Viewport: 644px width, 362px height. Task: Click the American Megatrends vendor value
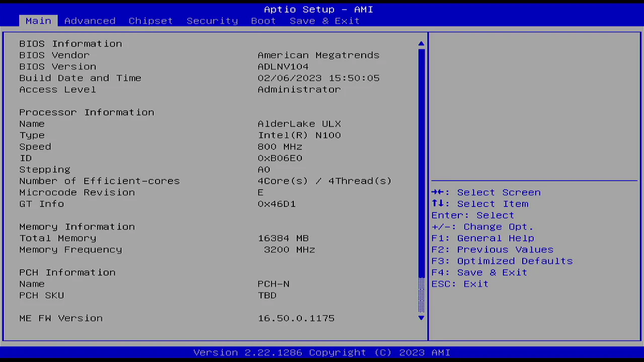point(318,55)
